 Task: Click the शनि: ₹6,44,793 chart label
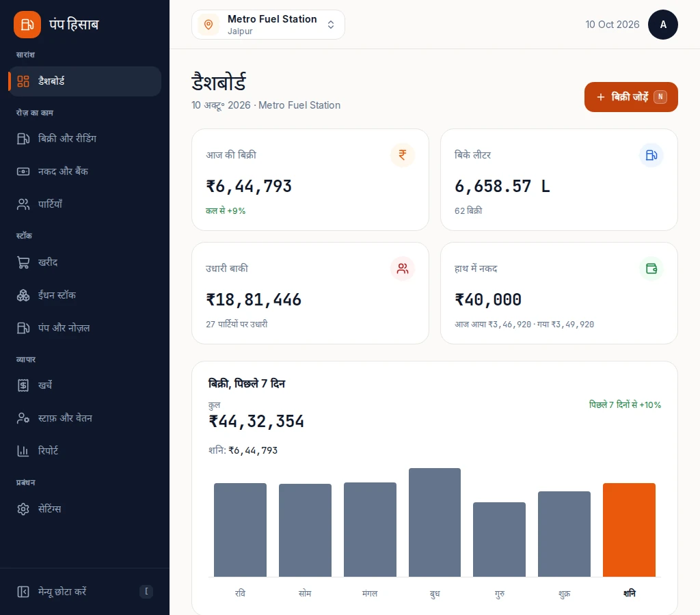(243, 450)
